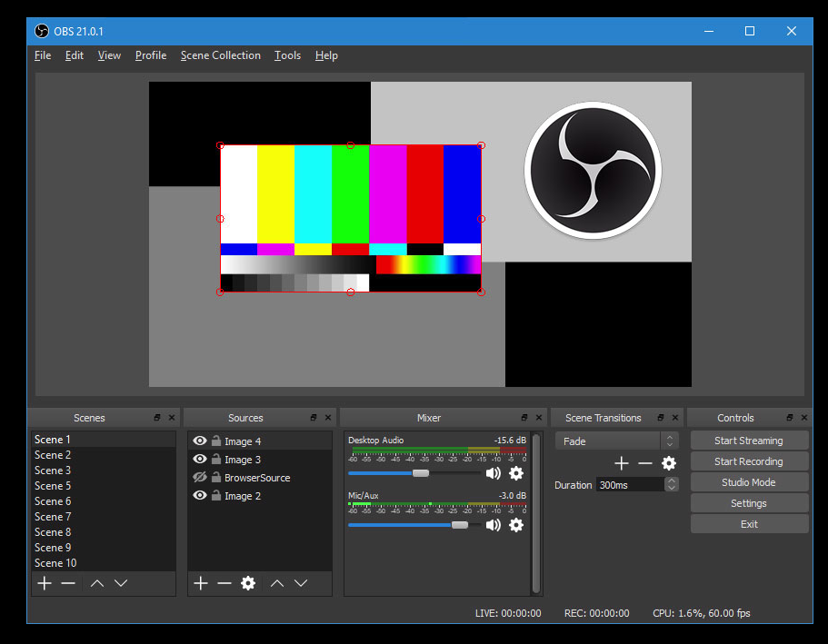
Task: Show the BrowserSource source
Action: pos(201,478)
